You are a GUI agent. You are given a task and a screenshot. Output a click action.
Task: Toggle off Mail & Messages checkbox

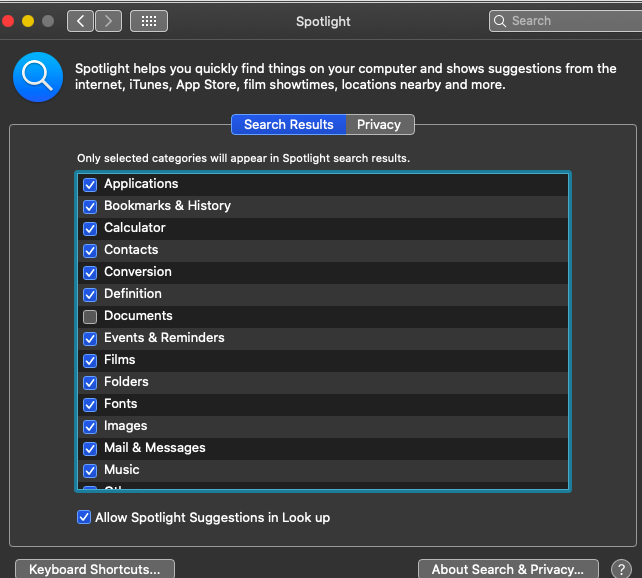tap(90, 449)
